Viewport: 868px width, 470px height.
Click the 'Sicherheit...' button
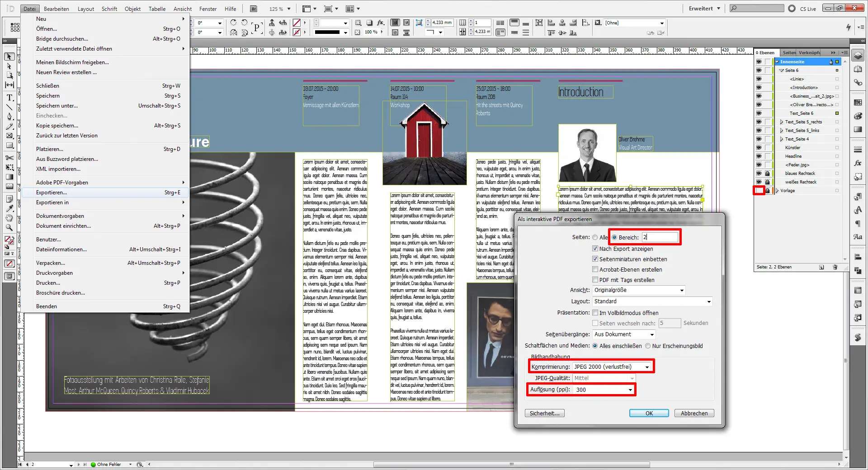(544, 414)
